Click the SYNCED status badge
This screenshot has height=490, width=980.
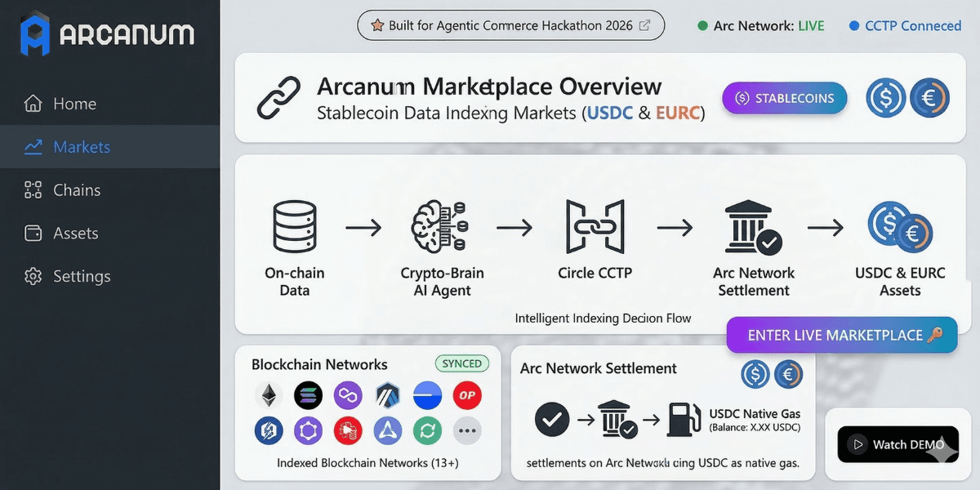(x=462, y=363)
